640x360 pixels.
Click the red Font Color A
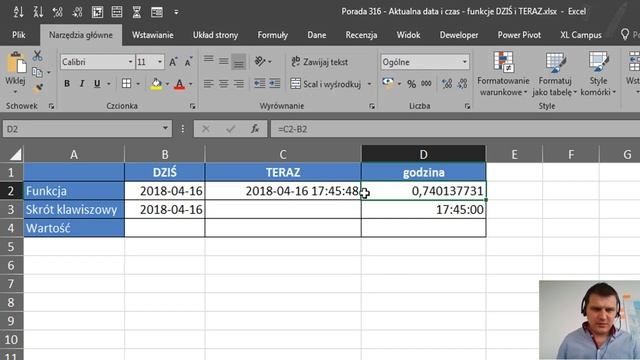coord(179,84)
